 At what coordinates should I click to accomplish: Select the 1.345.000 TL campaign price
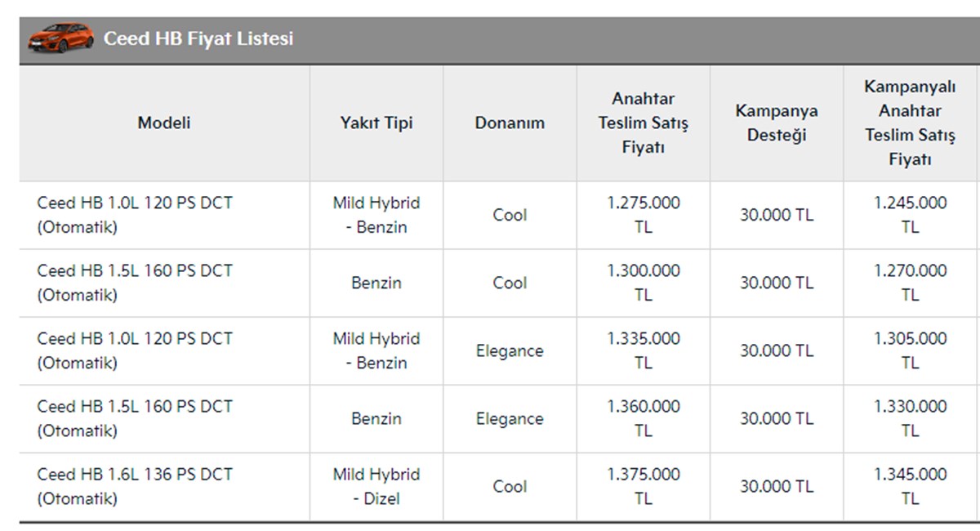tap(910, 486)
